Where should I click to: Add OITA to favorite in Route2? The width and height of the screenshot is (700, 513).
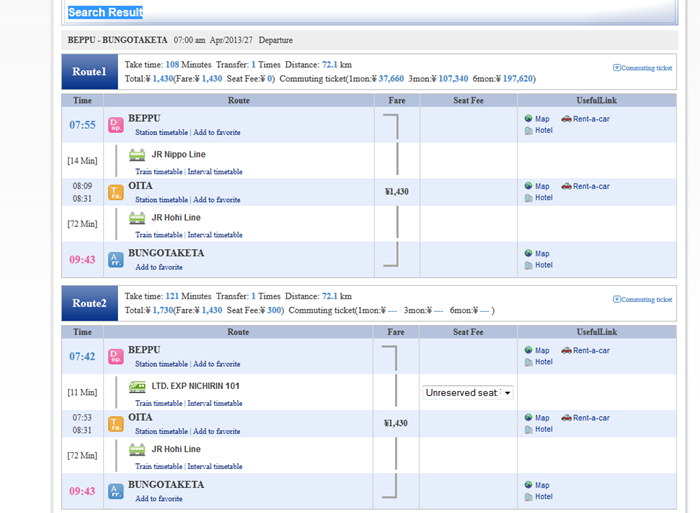(x=217, y=432)
